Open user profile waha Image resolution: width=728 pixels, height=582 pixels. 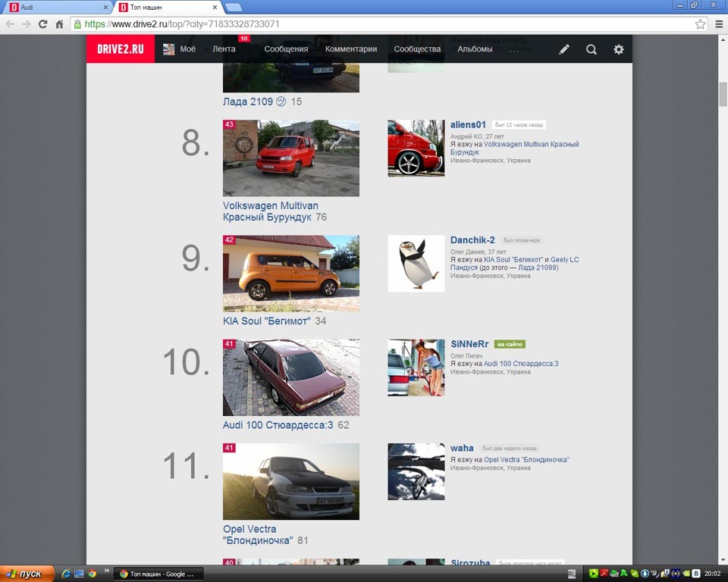(462, 448)
